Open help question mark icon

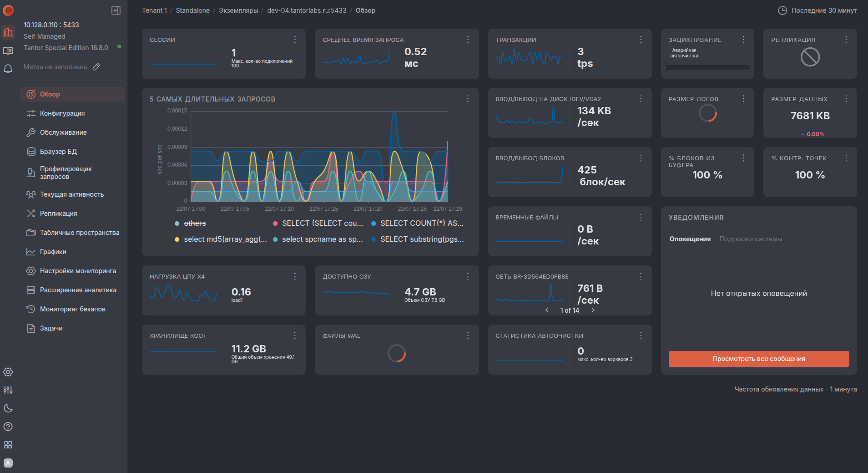pyautogui.click(x=8, y=427)
